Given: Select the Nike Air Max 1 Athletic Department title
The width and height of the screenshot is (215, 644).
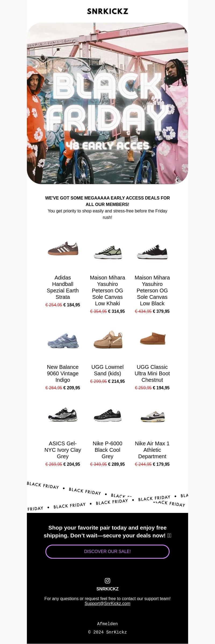Looking at the screenshot, I should 152,450.
